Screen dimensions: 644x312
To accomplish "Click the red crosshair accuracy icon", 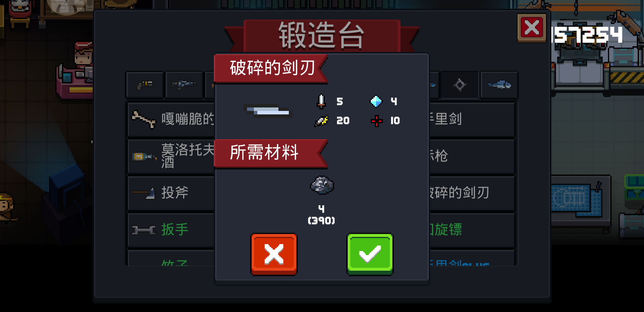I will pos(377,121).
